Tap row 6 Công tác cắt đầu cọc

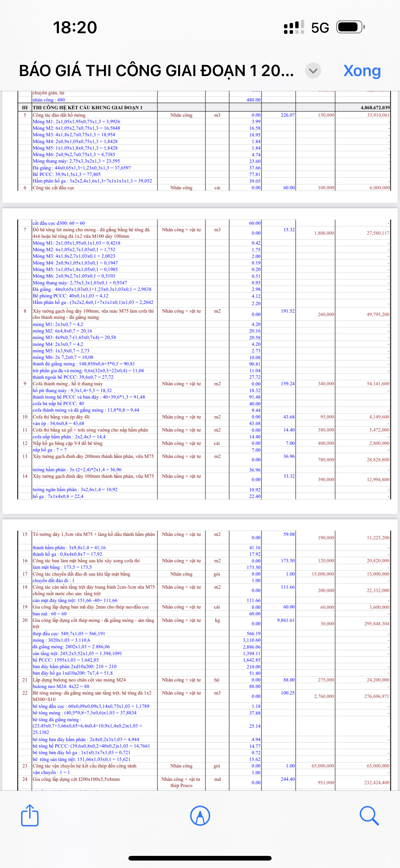coord(54,188)
